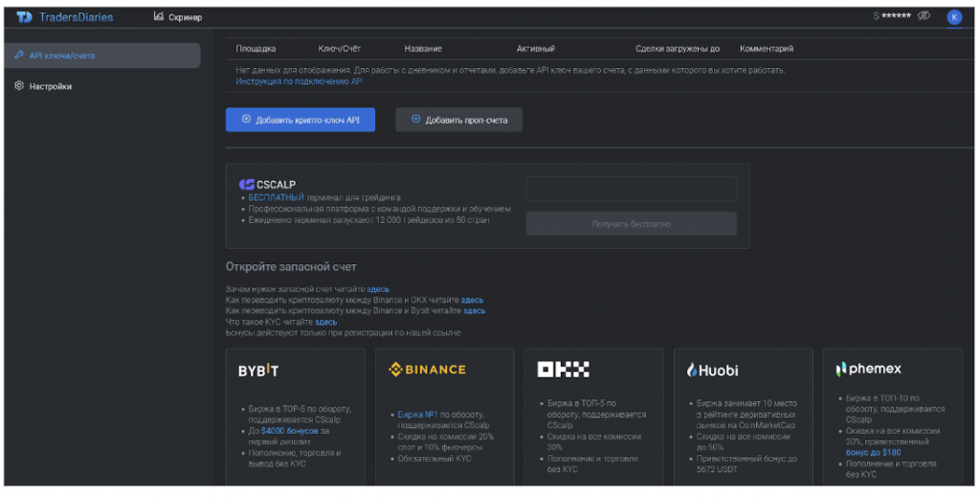The height and width of the screenshot is (500, 980).
Task: Click Приветственный бонус до 5672 USDT text
Action: [x=746, y=464]
